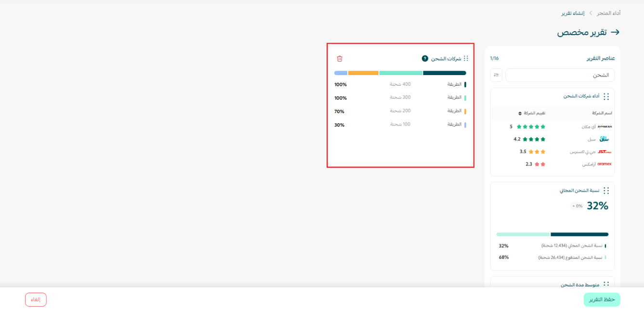Click the Aramex company logo
This screenshot has width=644, height=309.
(604, 164)
